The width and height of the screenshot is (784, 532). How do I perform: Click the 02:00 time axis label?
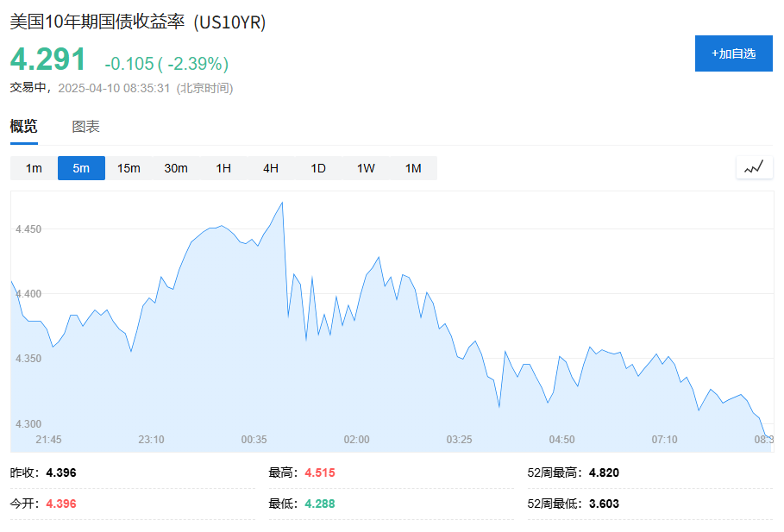pyautogui.click(x=356, y=440)
